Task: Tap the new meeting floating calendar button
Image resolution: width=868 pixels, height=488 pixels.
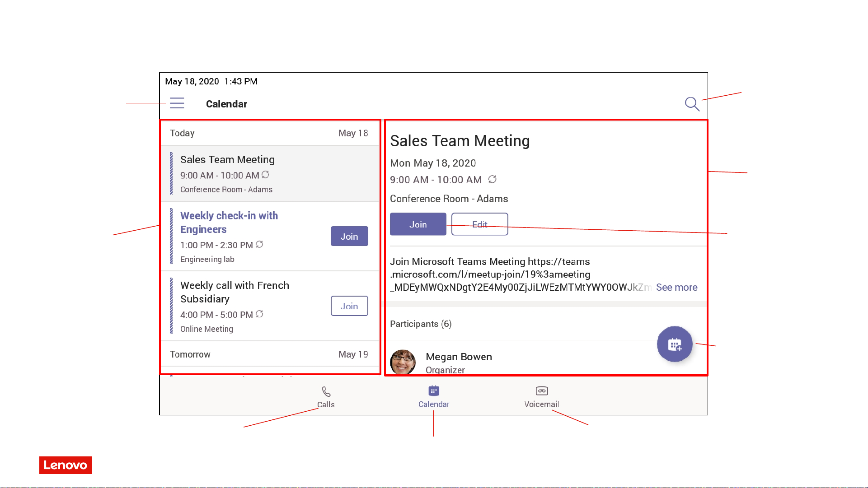Action: [x=675, y=344]
